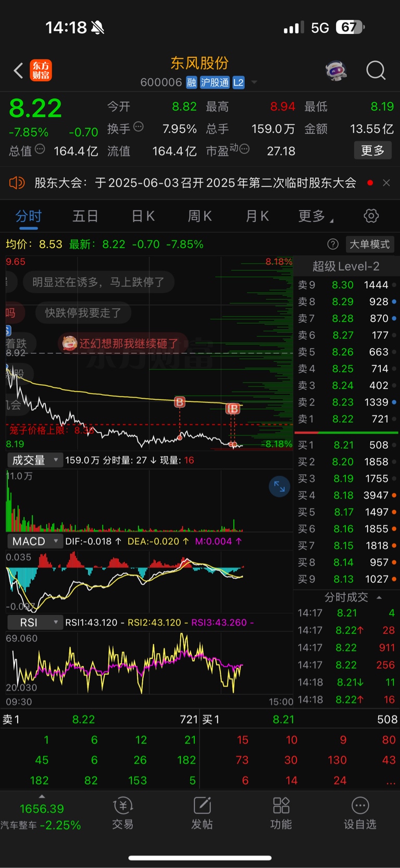
Task: Dismiss the shareholder meeting notice
Action: (x=386, y=182)
